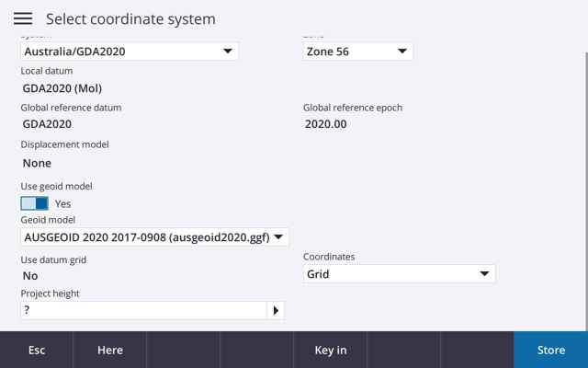Click the Global reference epoch label
The width and height of the screenshot is (588, 368).
(353, 108)
